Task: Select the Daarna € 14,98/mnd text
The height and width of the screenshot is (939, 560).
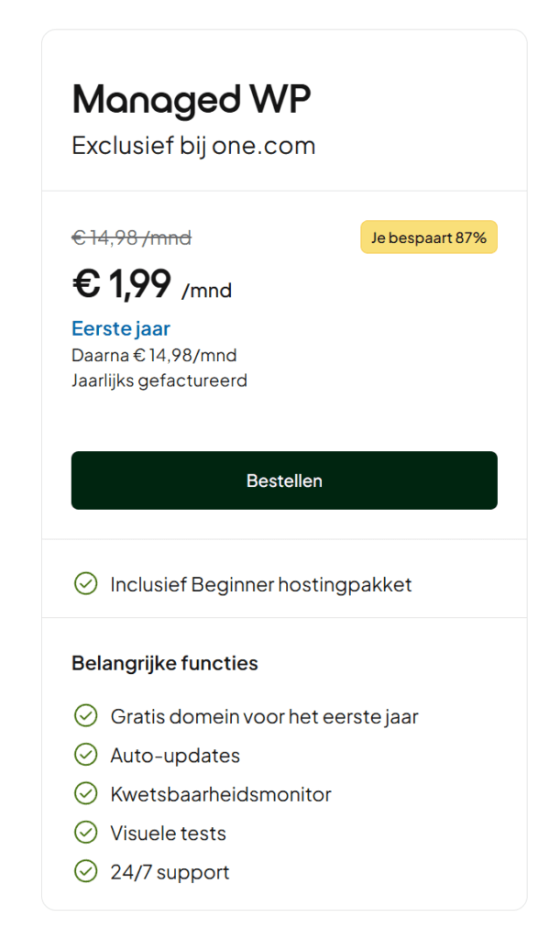Action: tap(154, 355)
